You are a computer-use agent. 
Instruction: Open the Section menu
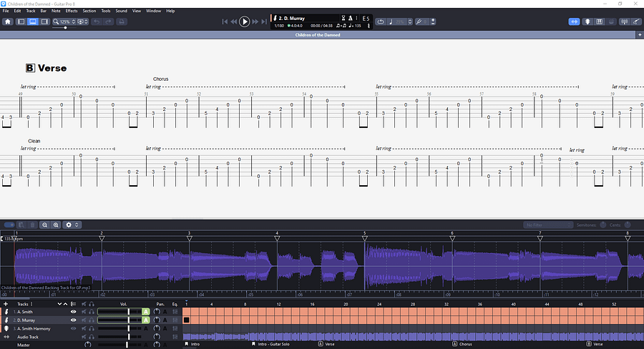point(89,11)
